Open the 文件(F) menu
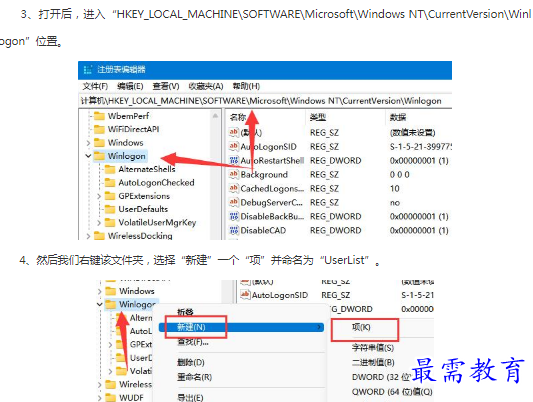The height and width of the screenshot is (402, 533). click(95, 86)
